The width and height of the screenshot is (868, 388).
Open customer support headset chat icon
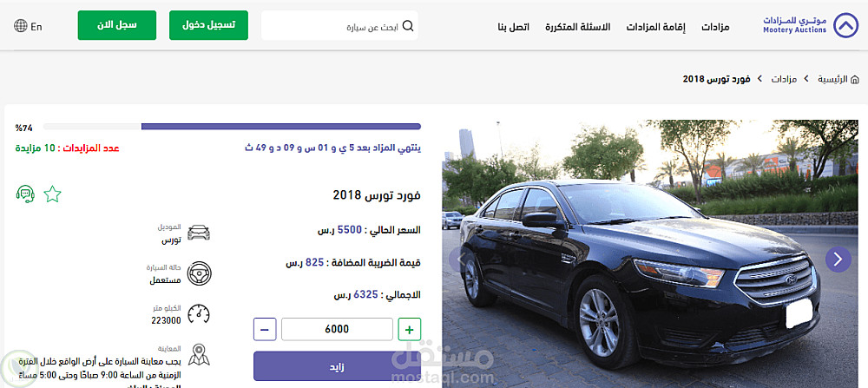click(x=25, y=194)
